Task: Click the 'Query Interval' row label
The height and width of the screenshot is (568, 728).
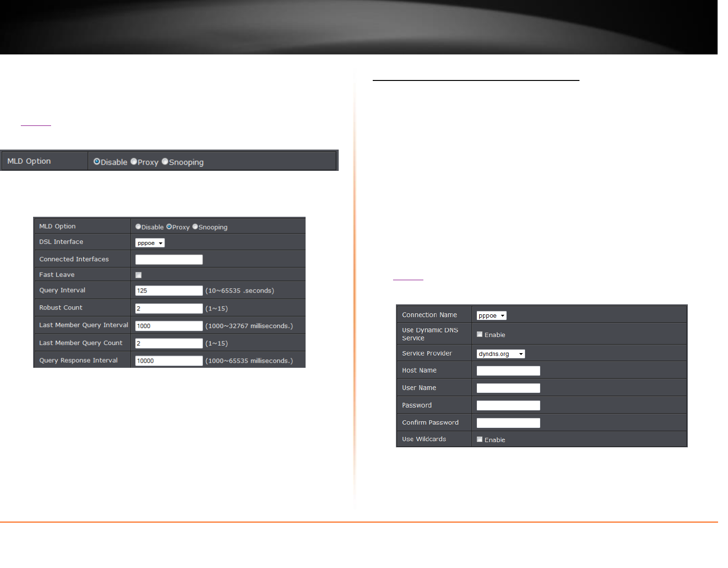Action: click(x=62, y=290)
